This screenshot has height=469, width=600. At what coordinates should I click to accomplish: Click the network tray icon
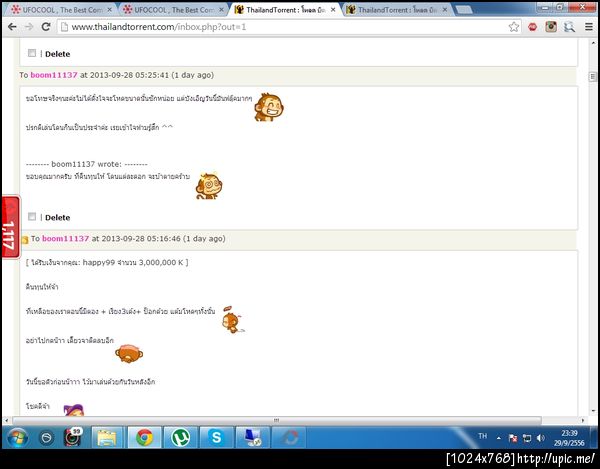527,438
